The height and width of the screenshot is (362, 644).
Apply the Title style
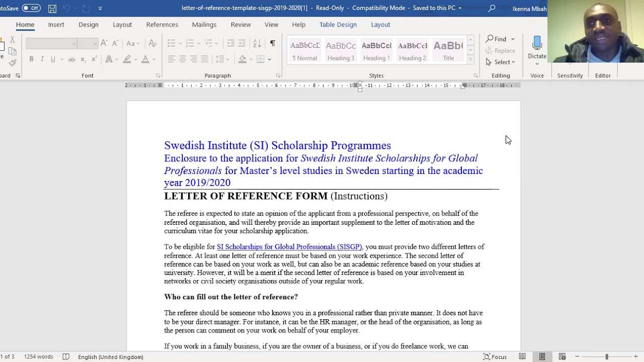tap(448, 51)
